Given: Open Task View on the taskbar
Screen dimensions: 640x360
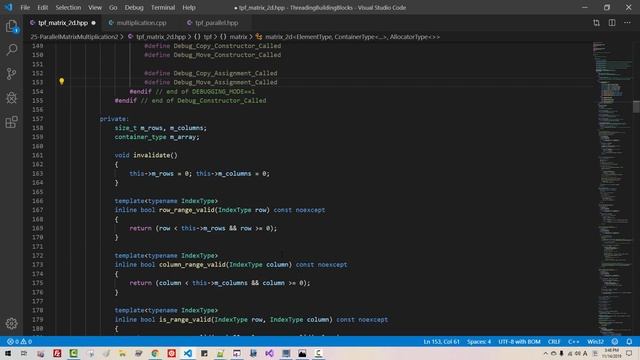Looking at the screenshot, I should [x=24, y=353].
